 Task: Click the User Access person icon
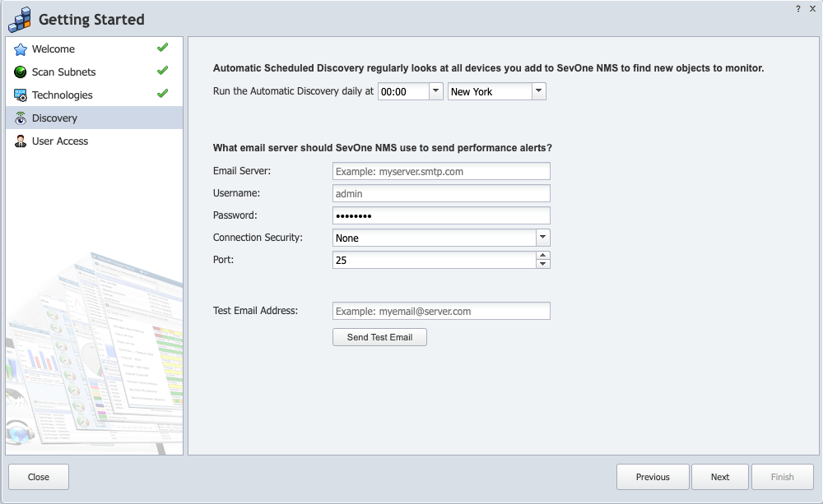21,141
